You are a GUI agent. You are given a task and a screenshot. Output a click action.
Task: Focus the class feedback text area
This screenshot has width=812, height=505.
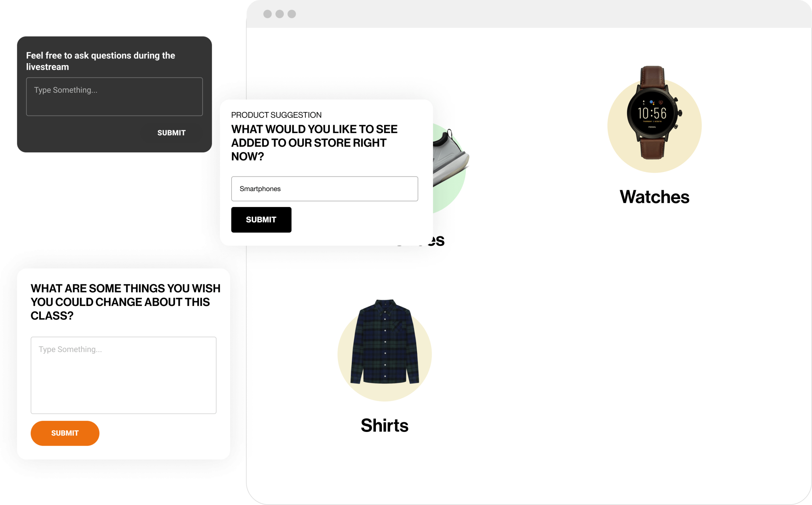123,375
